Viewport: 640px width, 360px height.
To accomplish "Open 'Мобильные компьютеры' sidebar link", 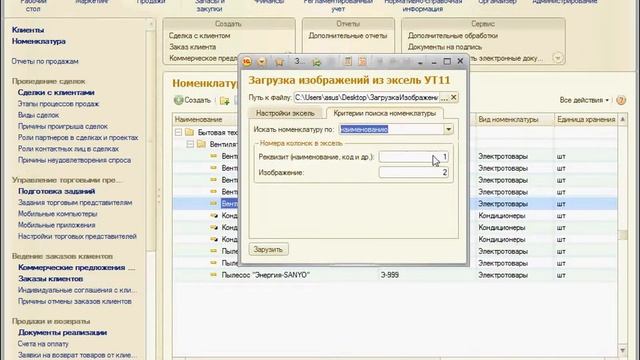I will point(58,214).
